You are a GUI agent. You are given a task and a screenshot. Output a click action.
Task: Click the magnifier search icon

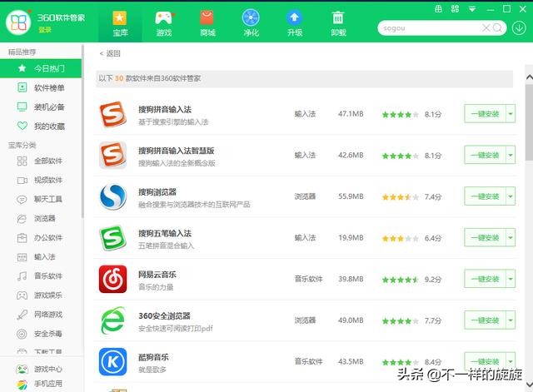pos(497,27)
